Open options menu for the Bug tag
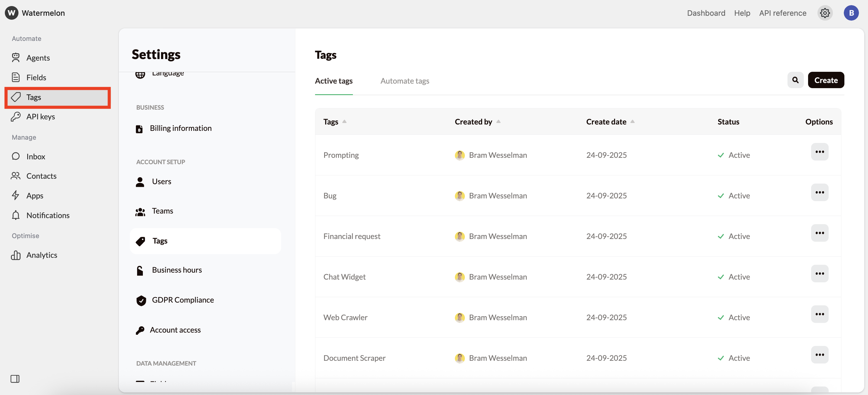868x395 pixels. (x=820, y=192)
